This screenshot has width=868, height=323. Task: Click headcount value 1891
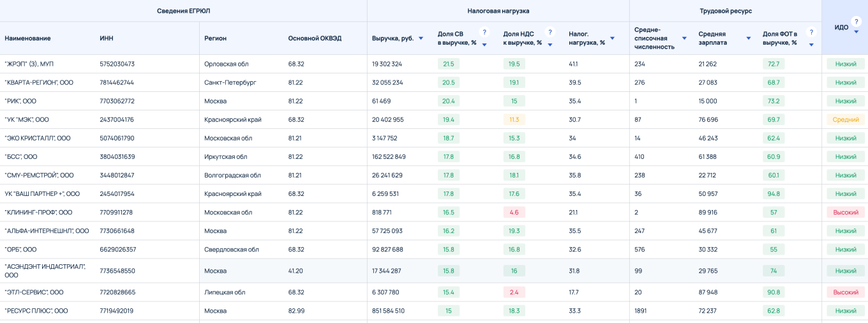click(641, 311)
